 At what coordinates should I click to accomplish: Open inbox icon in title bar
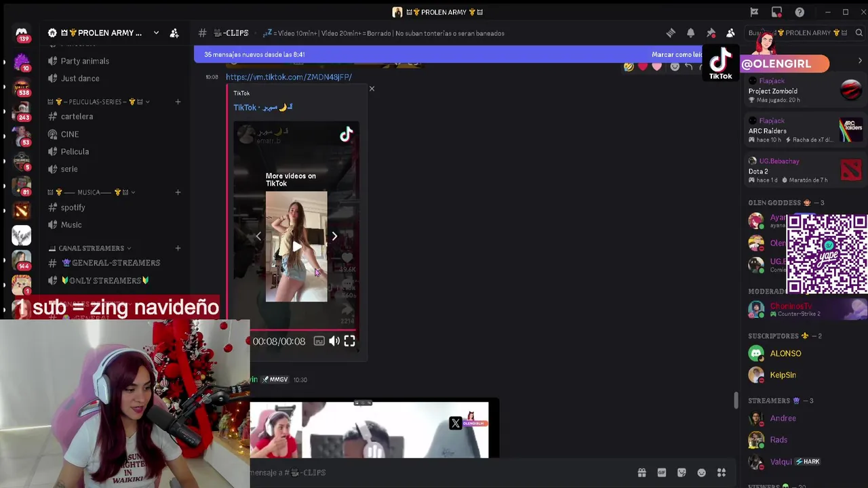tap(776, 12)
